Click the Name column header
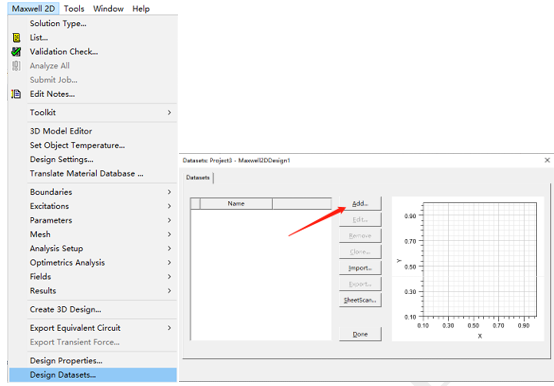This screenshot has height=386, width=554. point(236,203)
